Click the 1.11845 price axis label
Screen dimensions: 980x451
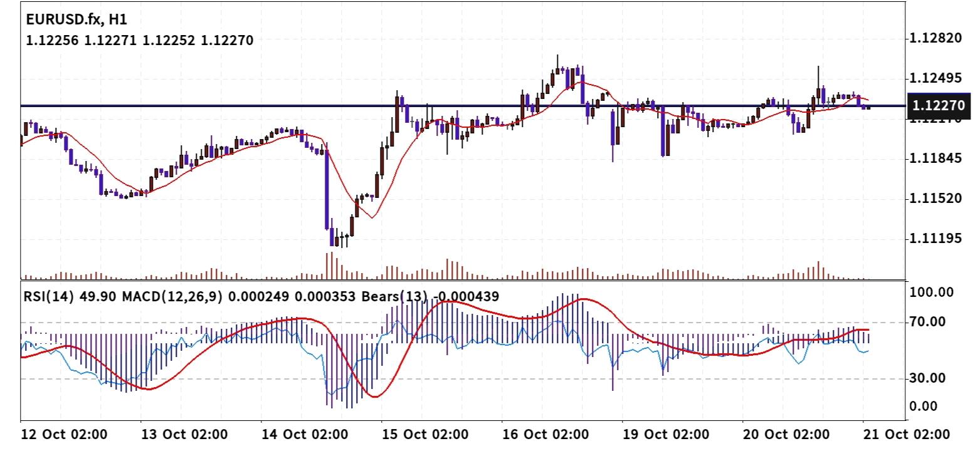[x=935, y=158]
